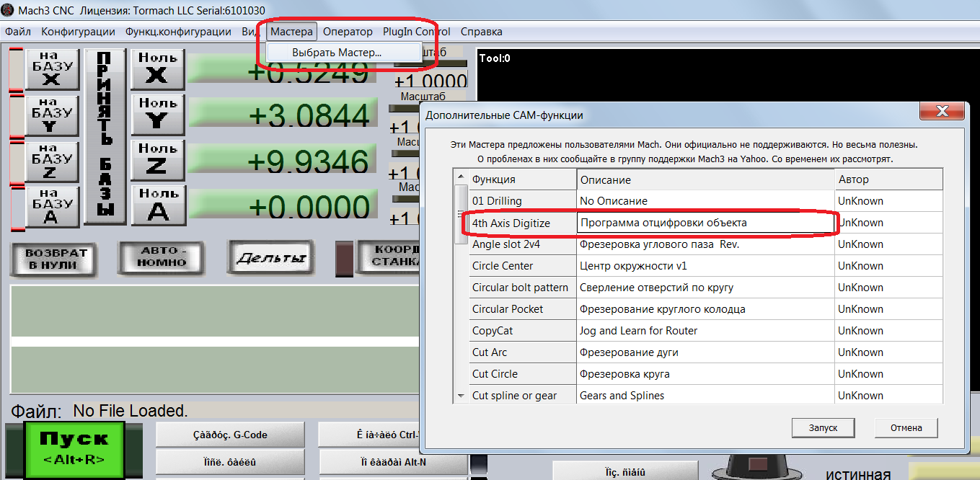Select the Circular bolt pattern wizard
Screen dimensions: 980x480
coord(523,288)
